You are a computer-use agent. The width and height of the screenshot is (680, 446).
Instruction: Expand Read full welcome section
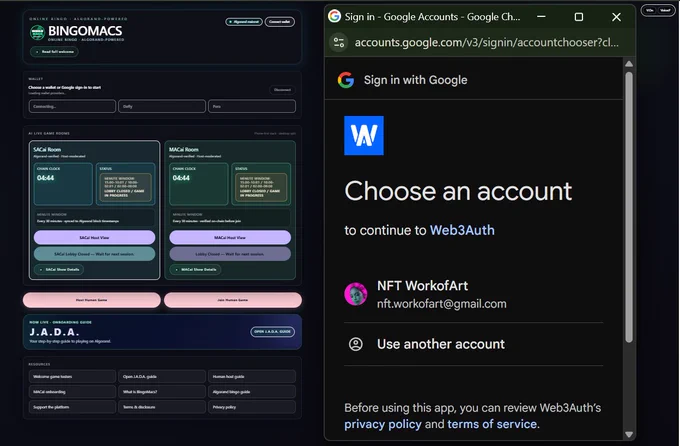[54, 52]
